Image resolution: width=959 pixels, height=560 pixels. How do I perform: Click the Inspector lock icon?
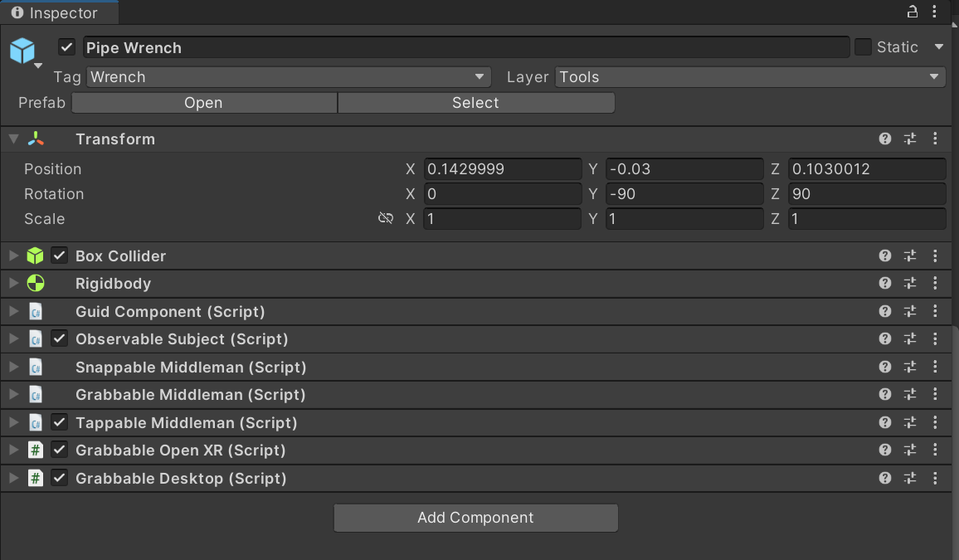[912, 12]
